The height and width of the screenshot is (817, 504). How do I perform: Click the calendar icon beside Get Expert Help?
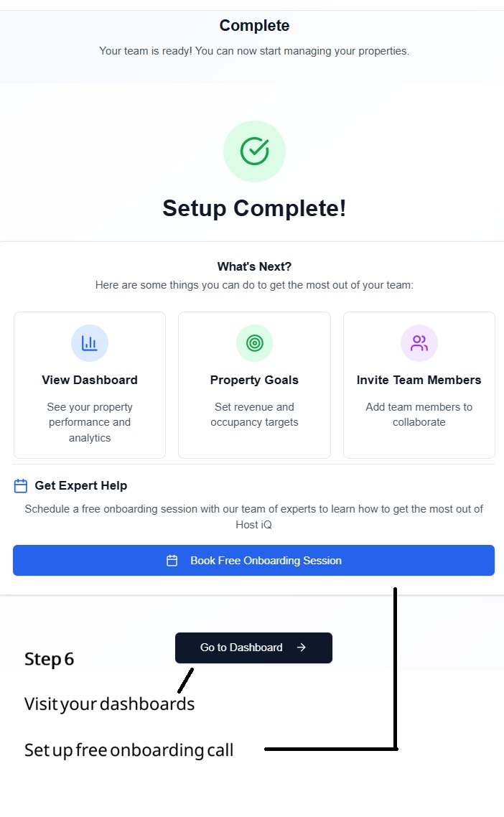pos(20,485)
